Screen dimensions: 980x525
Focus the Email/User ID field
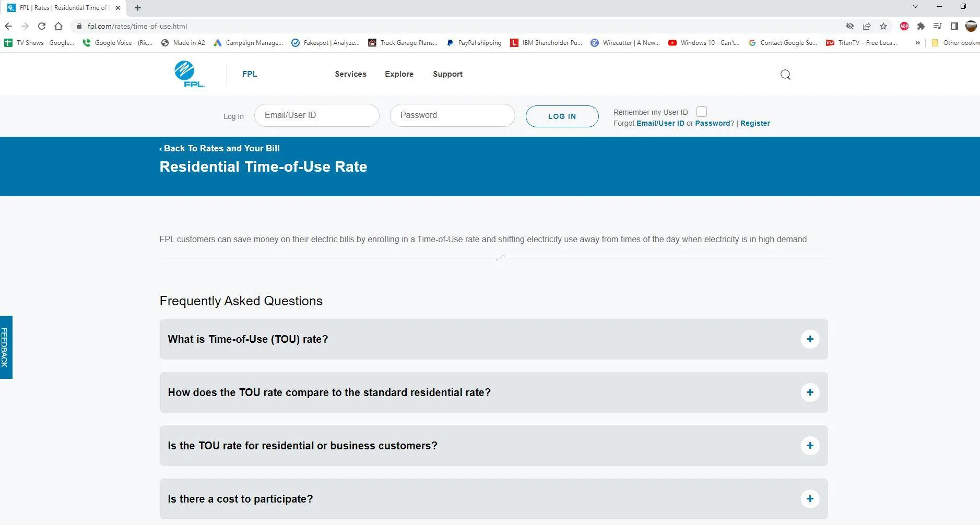pos(316,115)
